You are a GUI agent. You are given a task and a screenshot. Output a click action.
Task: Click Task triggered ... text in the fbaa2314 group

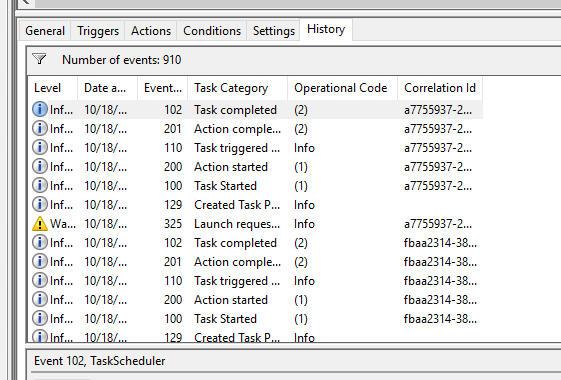(237, 281)
